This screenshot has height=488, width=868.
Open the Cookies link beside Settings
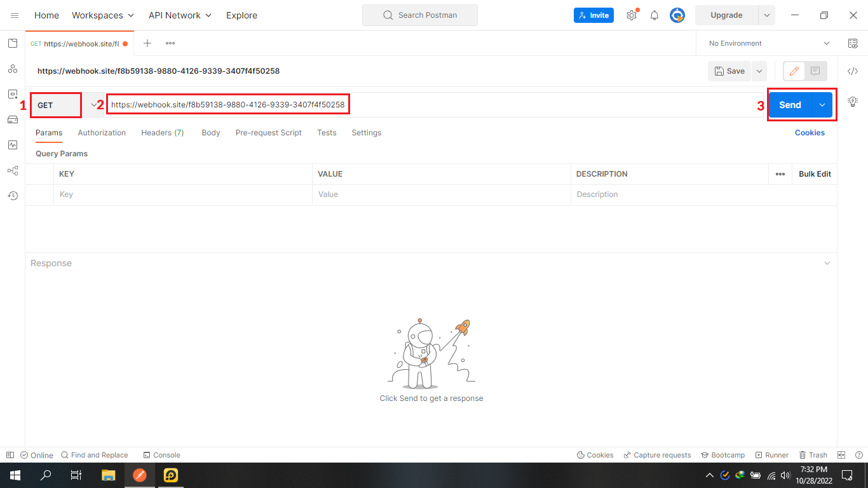[x=810, y=133]
